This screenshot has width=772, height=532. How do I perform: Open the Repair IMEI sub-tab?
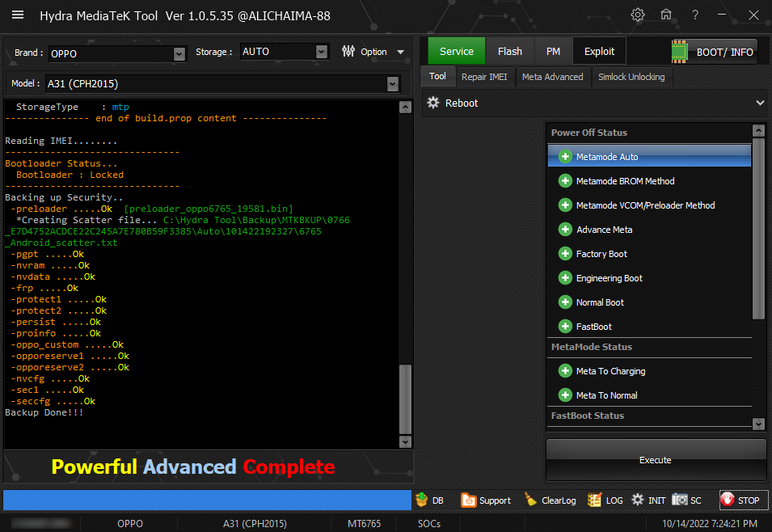pos(484,77)
